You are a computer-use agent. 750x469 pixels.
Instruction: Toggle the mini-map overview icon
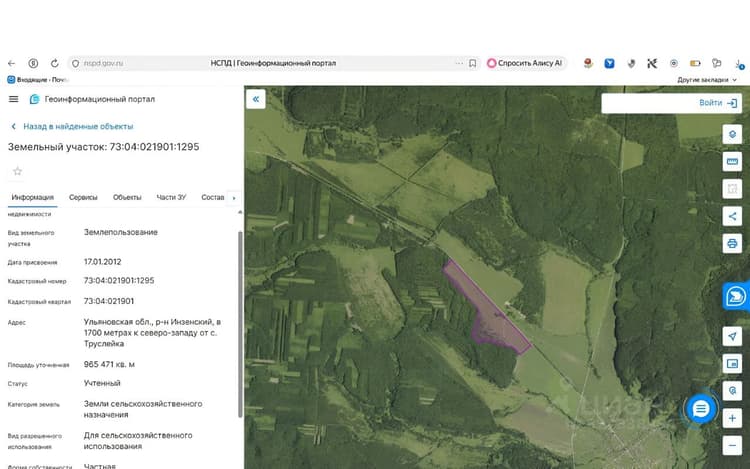(x=732, y=363)
